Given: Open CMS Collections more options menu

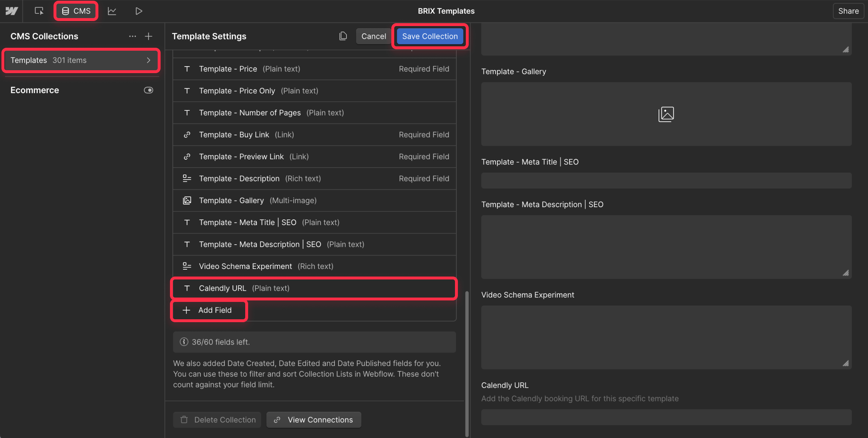Looking at the screenshot, I should tap(132, 36).
